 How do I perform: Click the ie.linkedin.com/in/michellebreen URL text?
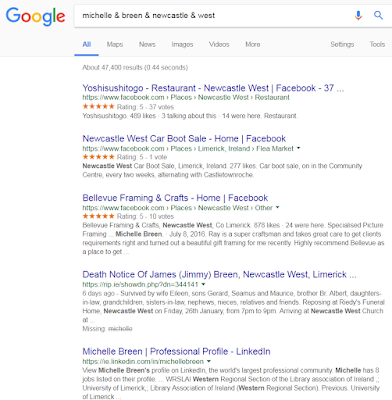[x=143, y=361]
